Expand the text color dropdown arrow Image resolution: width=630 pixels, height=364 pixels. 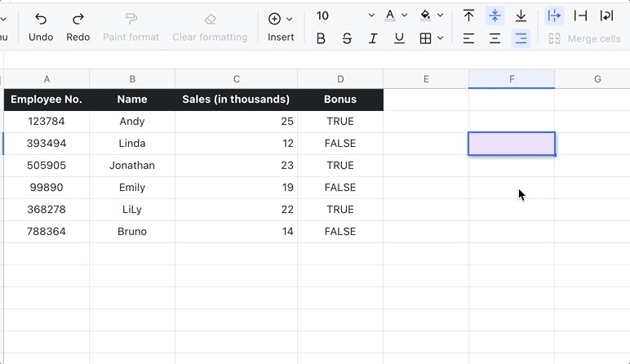tap(405, 16)
